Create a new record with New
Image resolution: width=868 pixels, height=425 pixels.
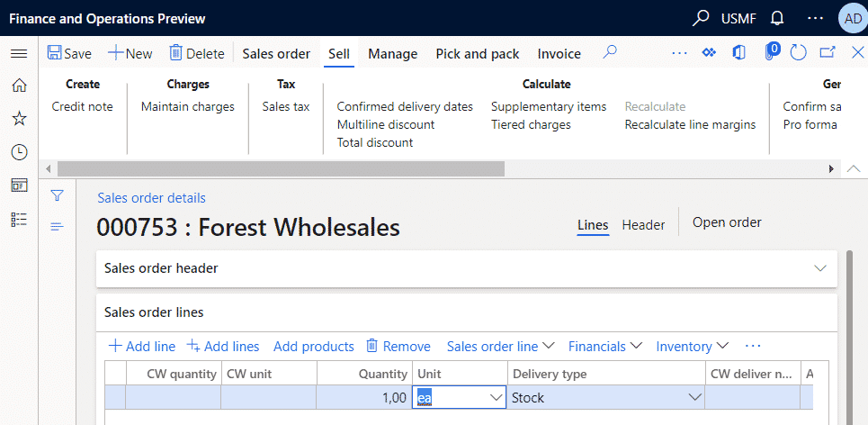130,53
